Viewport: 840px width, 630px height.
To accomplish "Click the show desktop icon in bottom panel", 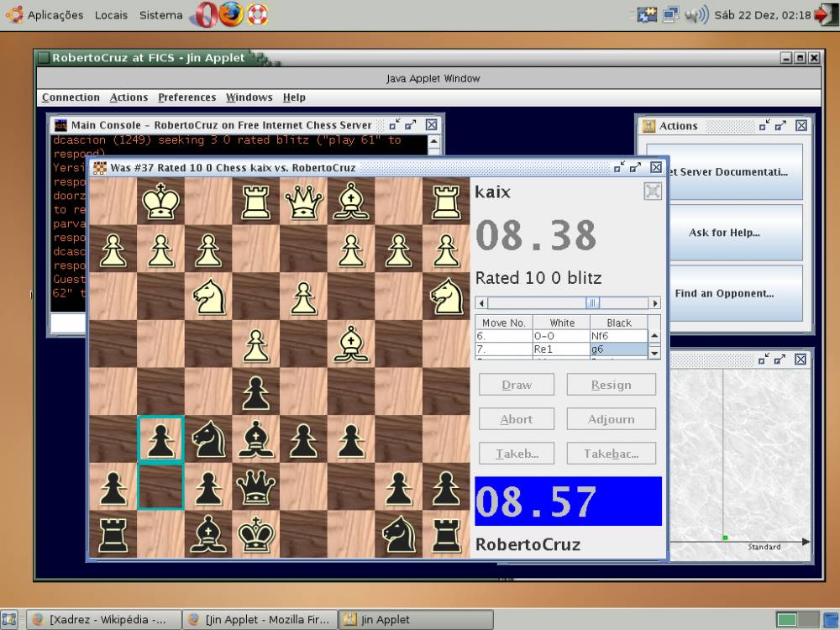I will 9,619.
